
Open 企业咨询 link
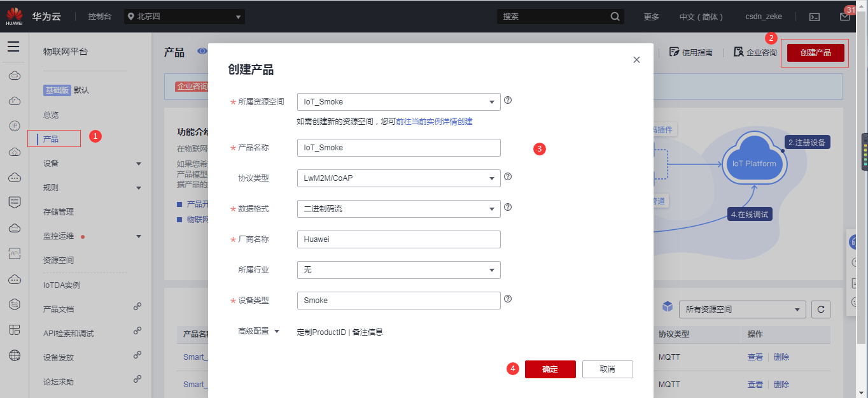coord(755,52)
